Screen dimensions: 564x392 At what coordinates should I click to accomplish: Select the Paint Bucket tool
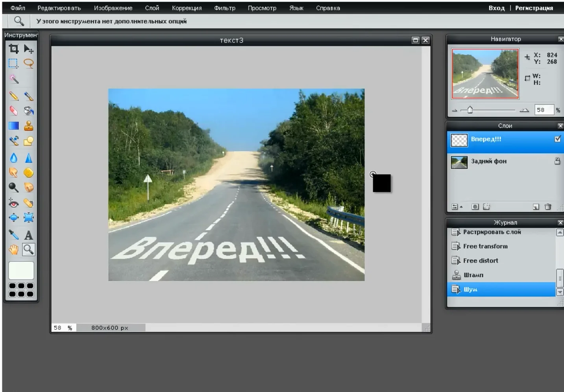click(x=28, y=111)
